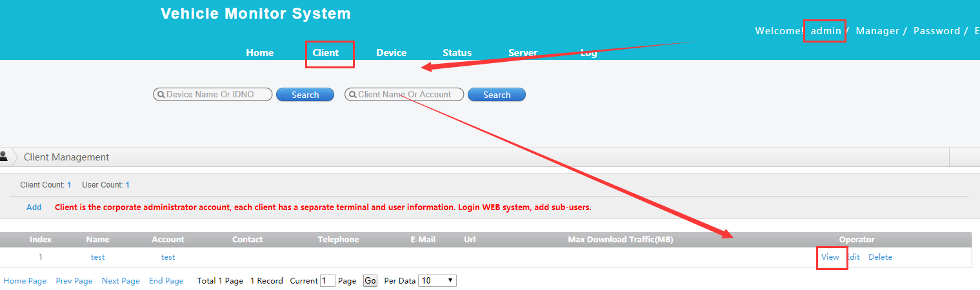
Task: Open client name test link
Action: tap(98, 257)
